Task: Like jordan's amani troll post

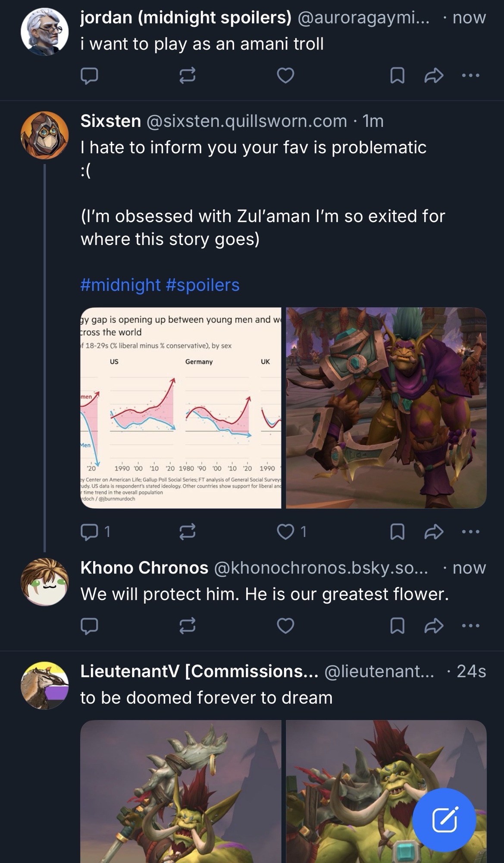Action: [x=285, y=76]
